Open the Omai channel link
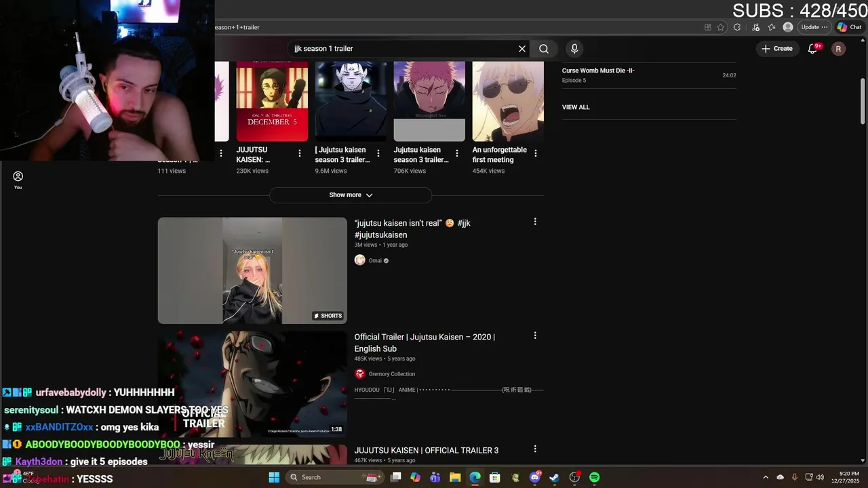The height and width of the screenshot is (488, 868). click(375, 261)
